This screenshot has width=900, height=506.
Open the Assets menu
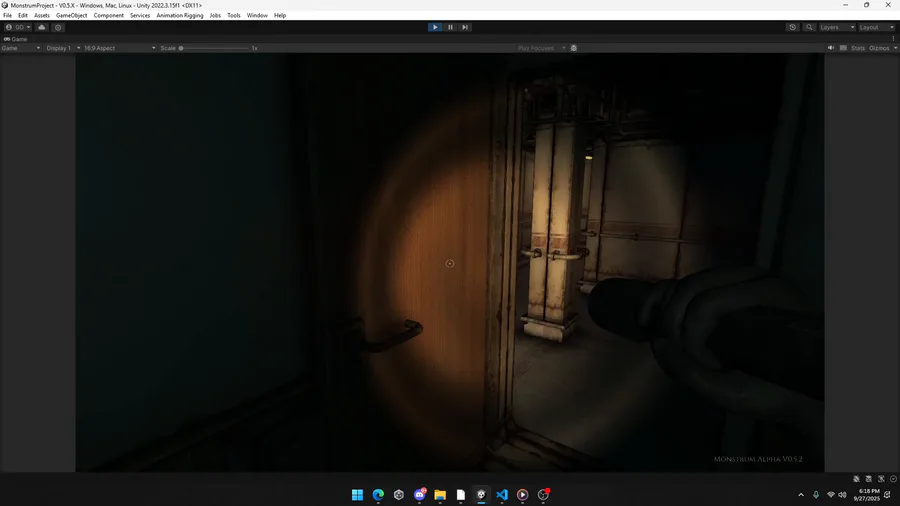(41, 15)
